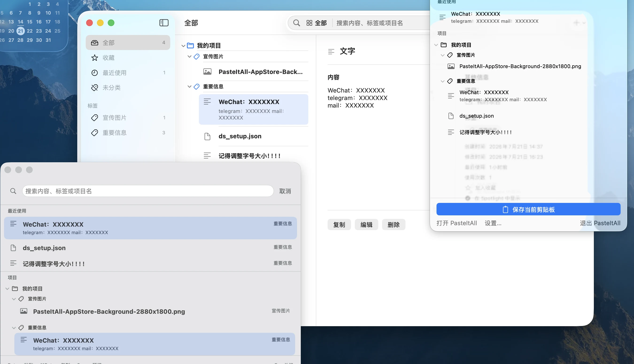Select PNG image row in quick search panel
The width and height of the screenshot is (634, 364).
[155, 311]
